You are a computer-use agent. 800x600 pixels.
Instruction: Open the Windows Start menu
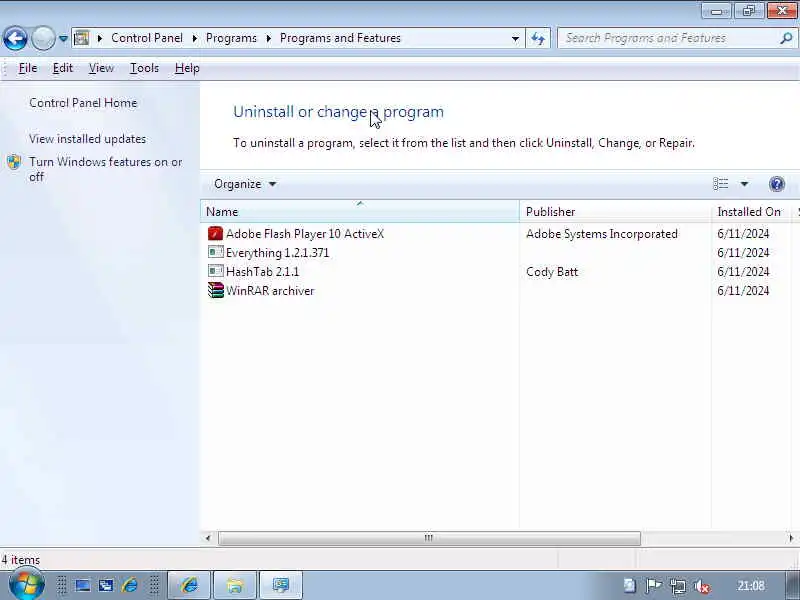coord(26,585)
